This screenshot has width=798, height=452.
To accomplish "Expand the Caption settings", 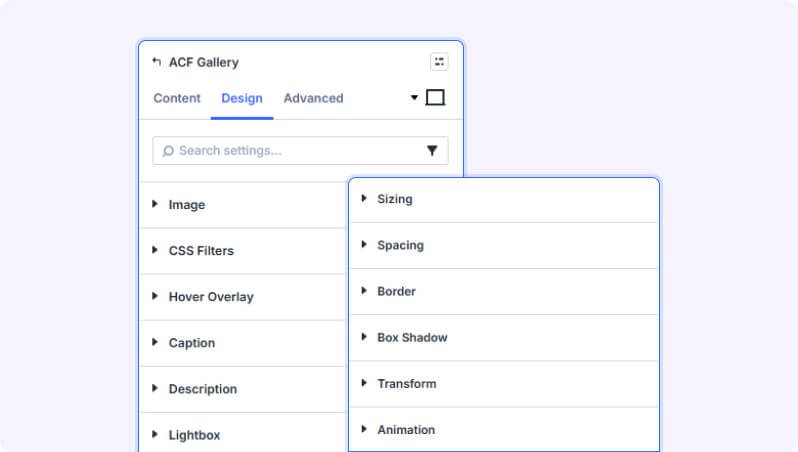I will (243, 343).
